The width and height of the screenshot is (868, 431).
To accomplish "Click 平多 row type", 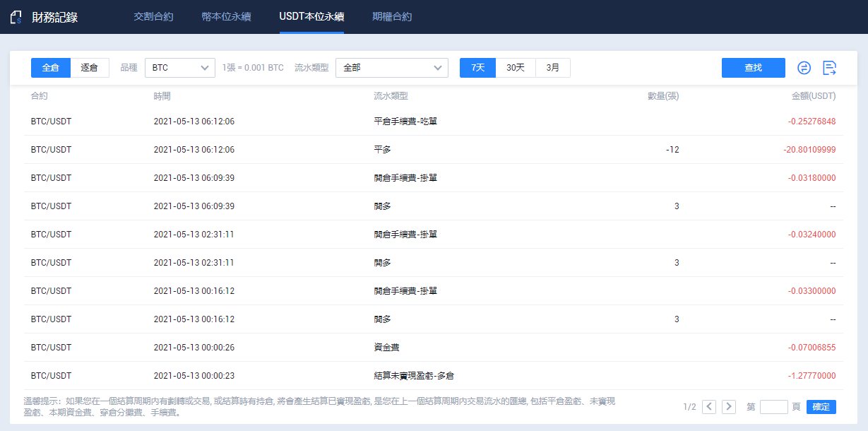I will [382, 150].
